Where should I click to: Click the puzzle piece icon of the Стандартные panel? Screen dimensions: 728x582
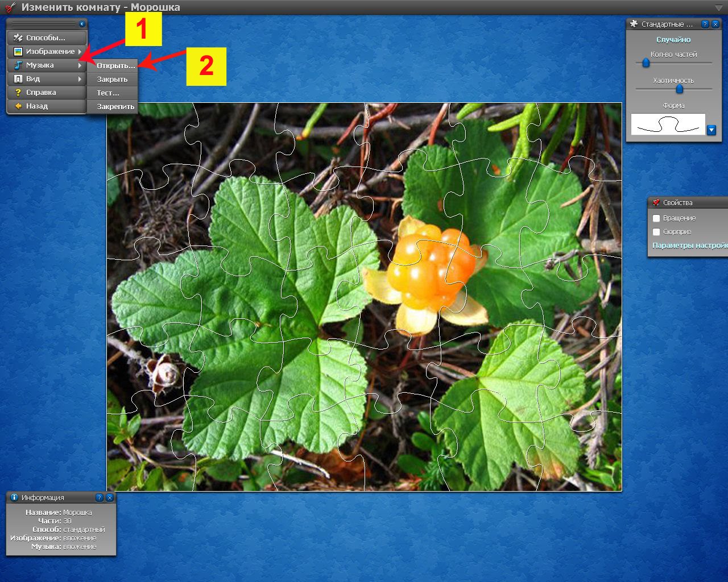634,24
